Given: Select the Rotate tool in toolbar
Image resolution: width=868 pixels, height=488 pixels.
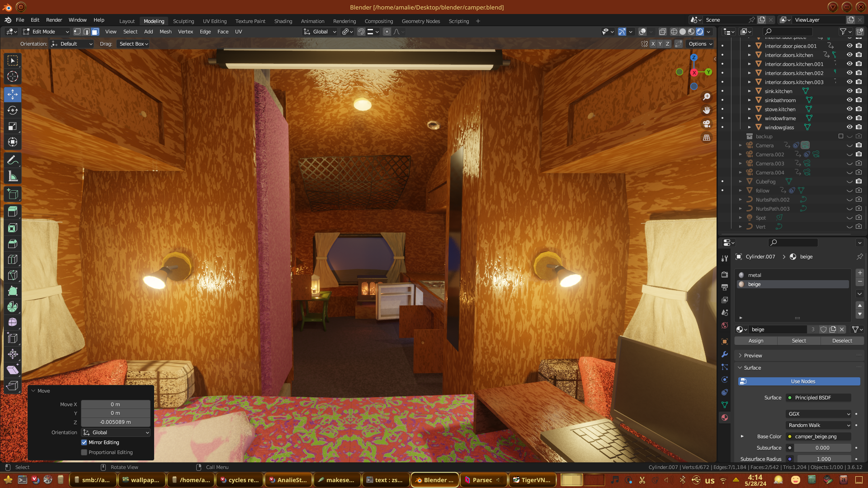Looking at the screenshot, I should tap(13, 110).
